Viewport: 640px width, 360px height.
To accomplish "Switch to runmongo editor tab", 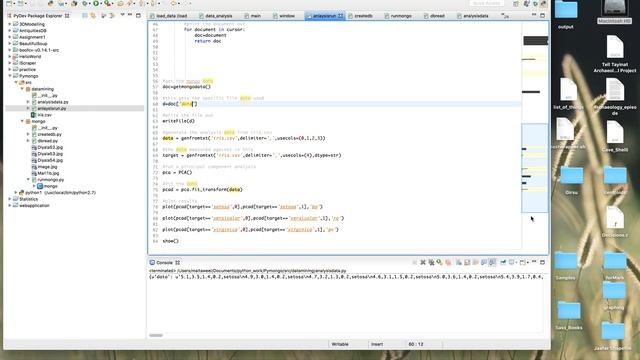I will [x=398, y=16].
